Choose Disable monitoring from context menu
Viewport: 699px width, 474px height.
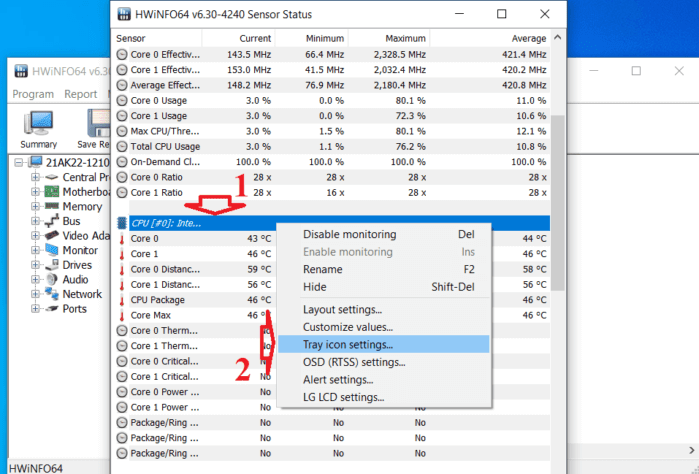[x=384, y=235]
